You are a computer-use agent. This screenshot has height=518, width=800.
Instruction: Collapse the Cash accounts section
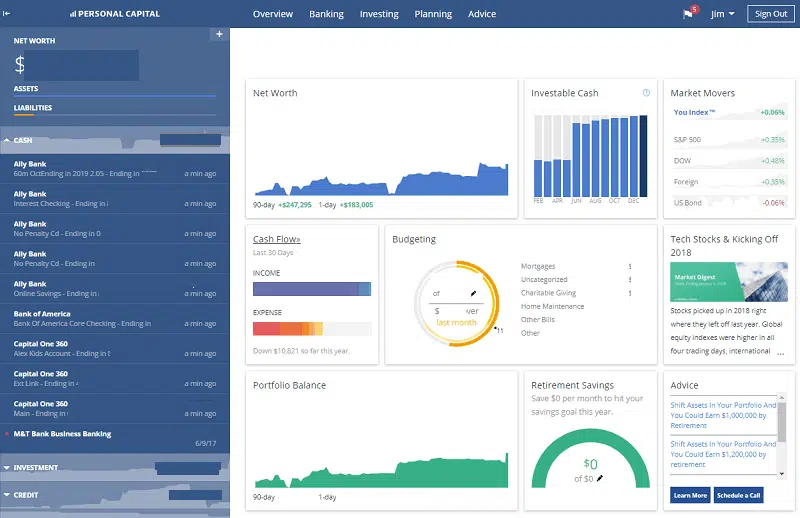[x=7, y=140]
